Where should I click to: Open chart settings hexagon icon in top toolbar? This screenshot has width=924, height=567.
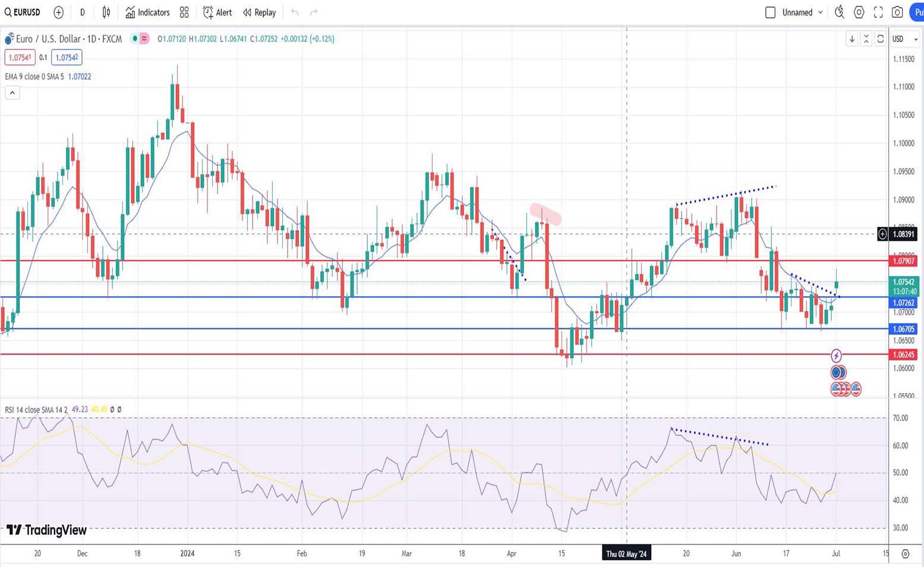coord(859,12)
